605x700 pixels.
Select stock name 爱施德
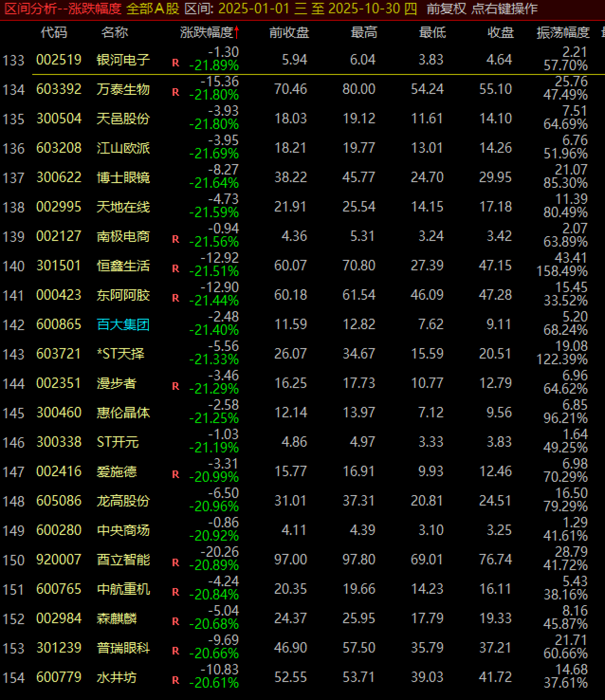[117, 471]
